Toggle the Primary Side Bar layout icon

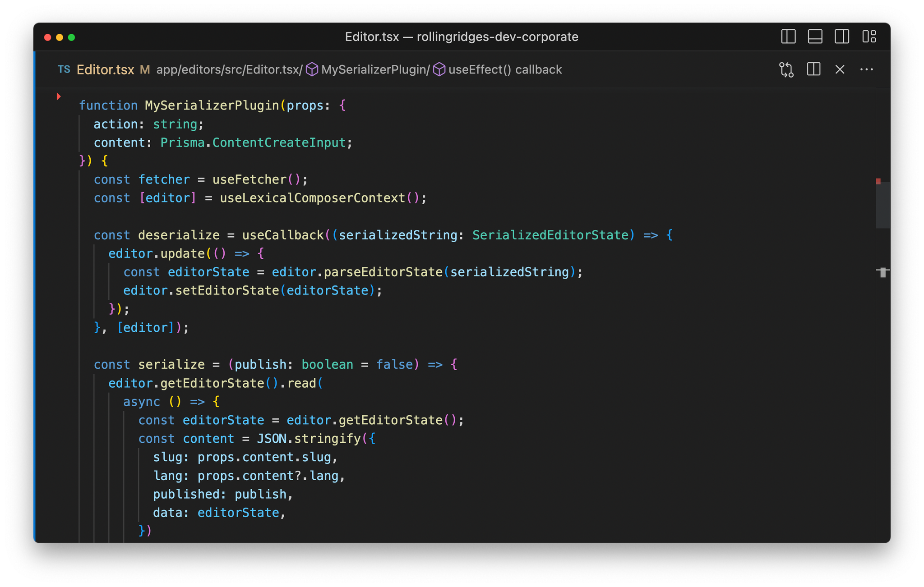pos(788,37)
